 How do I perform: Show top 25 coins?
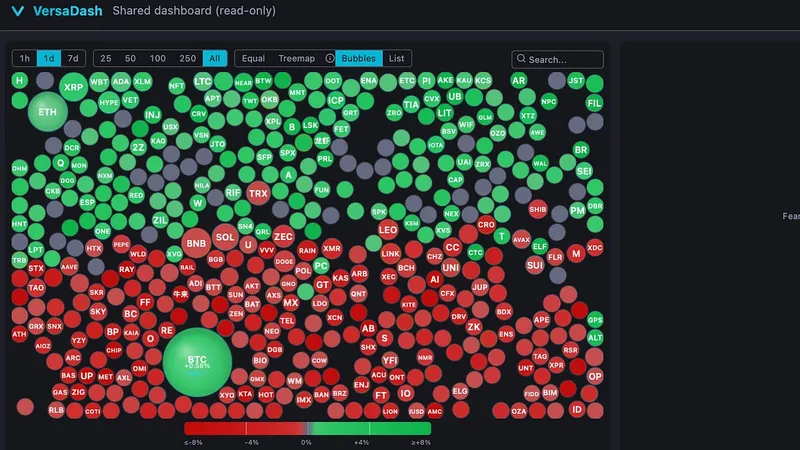click(x=106, y=58)
